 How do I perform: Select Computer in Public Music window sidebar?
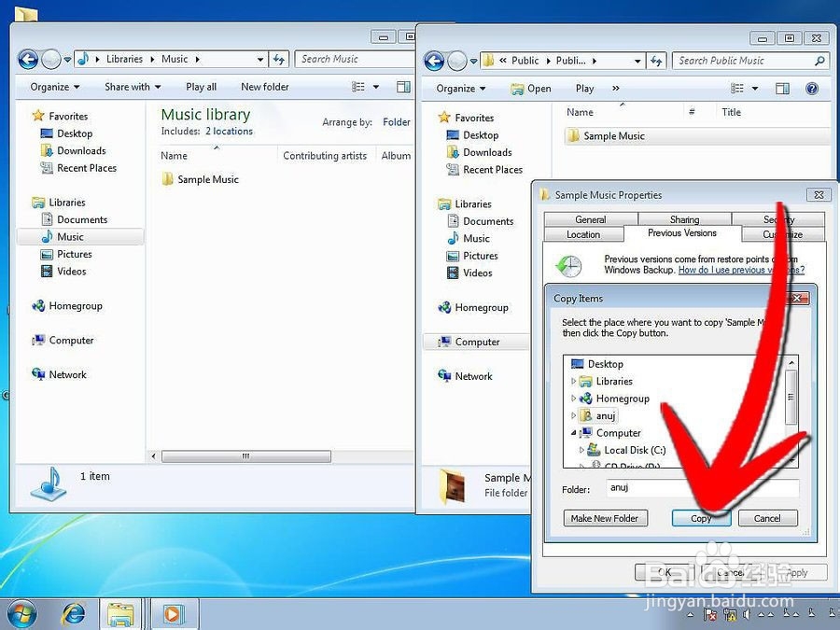pyautogui.click(x=477, y=342)
